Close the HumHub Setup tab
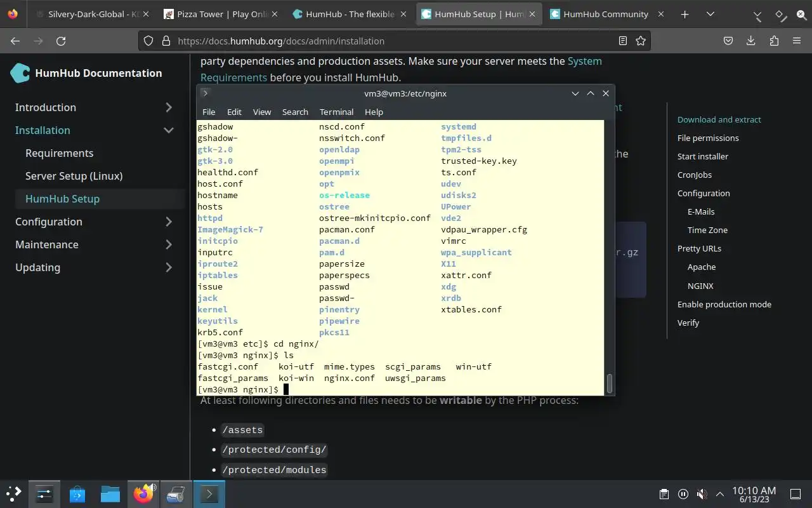Viewport: 812px width, 508px height. pos(532,14)
